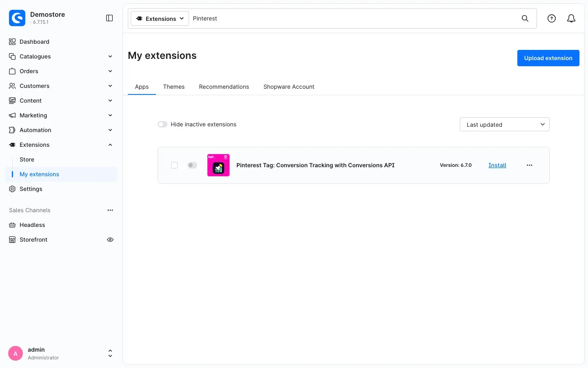This screenshot has width=588, height=368.
Task: Collapse the Extensions menu chevron
Action: [110, 145]
